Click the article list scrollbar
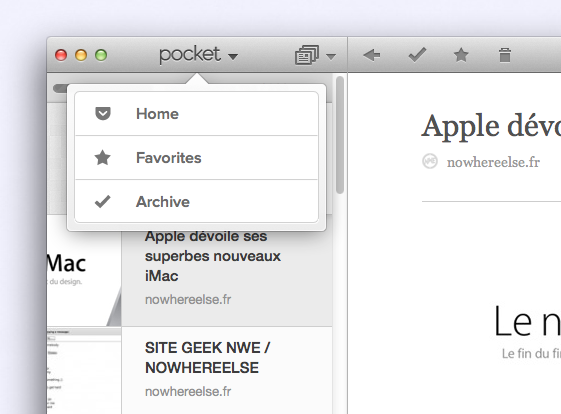The height and width of the screenshot is (414, 561). tap(340, 135)
